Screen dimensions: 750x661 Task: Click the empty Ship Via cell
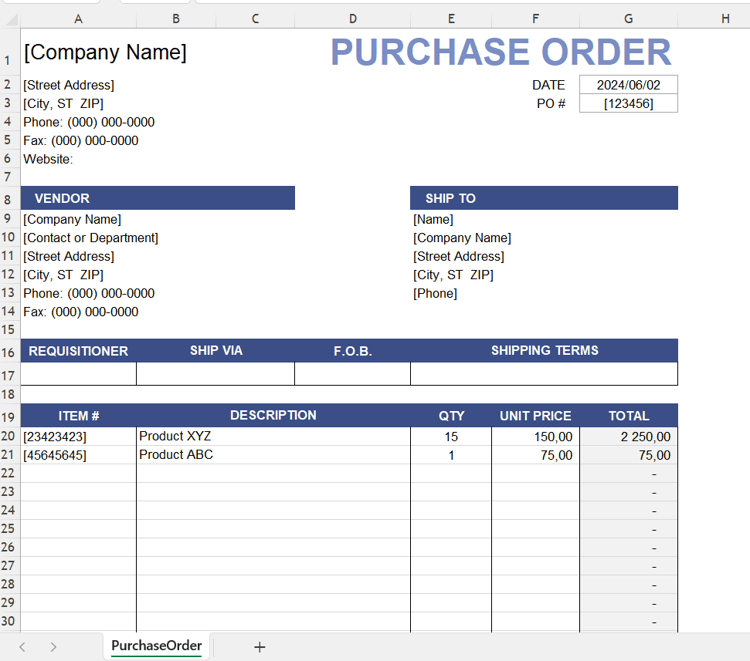tap(216, 374)
